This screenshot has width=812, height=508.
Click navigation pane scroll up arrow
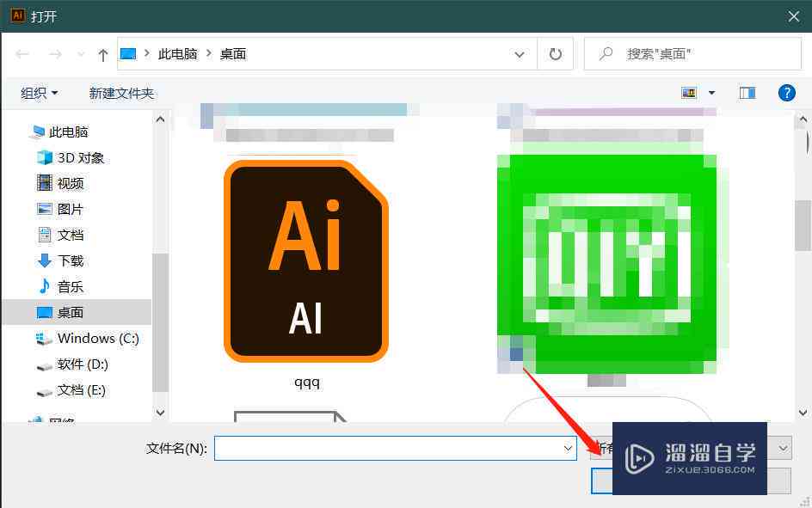click(161, 119)
